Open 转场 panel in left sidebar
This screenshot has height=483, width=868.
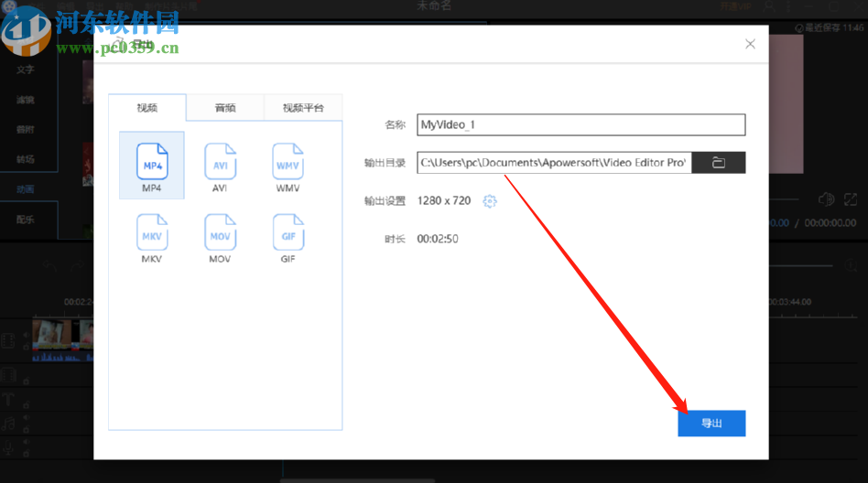[x=26, y=159]
